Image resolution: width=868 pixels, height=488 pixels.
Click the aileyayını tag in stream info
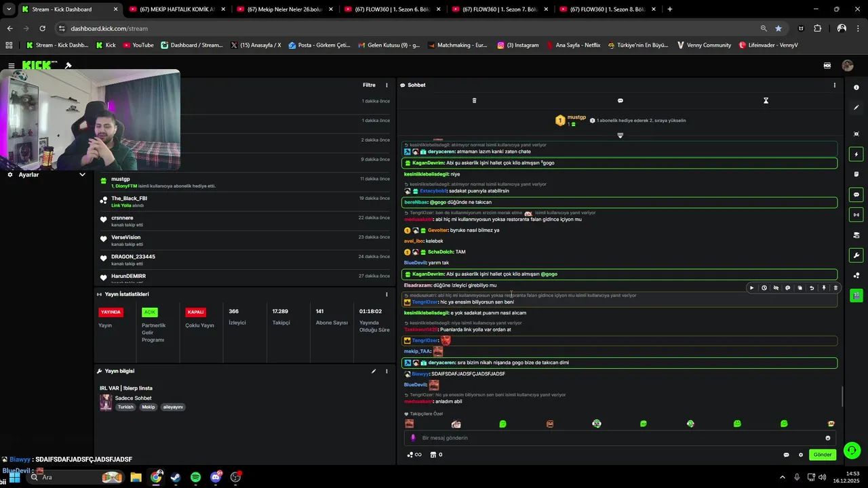(x=173, y=407)
